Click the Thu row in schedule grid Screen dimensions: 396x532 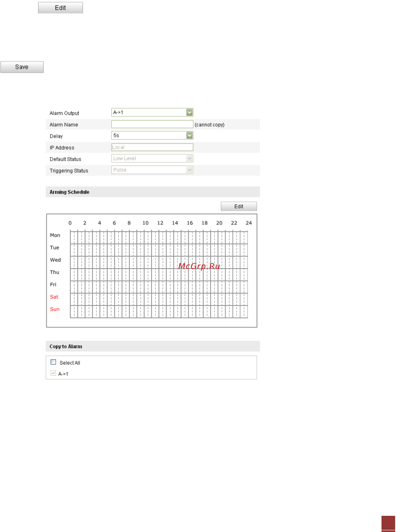click(159, 275)
